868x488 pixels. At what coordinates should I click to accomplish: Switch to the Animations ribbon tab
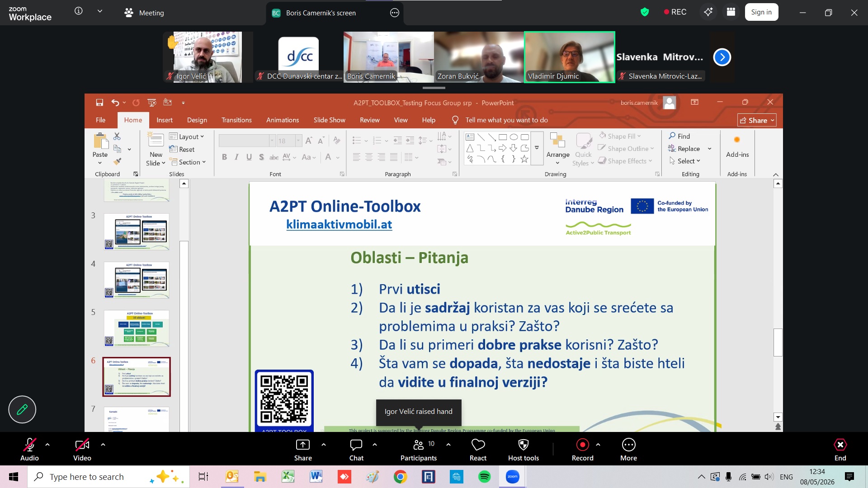click(x=283, y=120)
